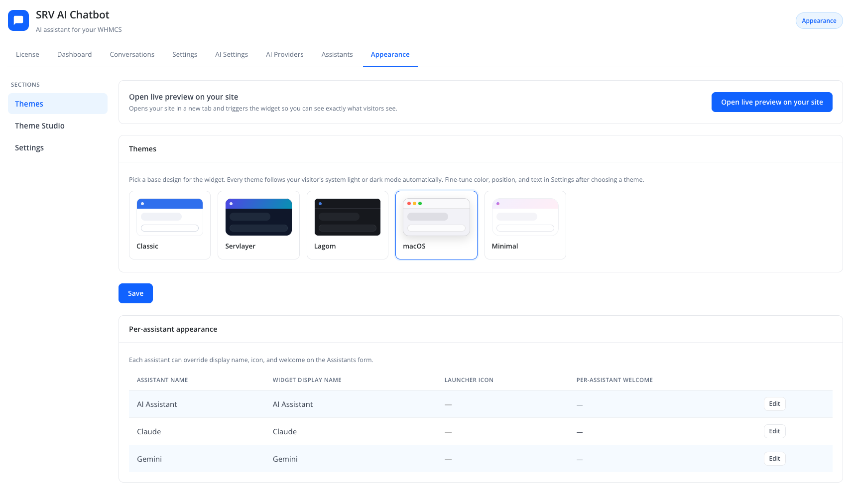851x504 pixels.
Task: Click Open live preview on your site button
Action: 772,102
